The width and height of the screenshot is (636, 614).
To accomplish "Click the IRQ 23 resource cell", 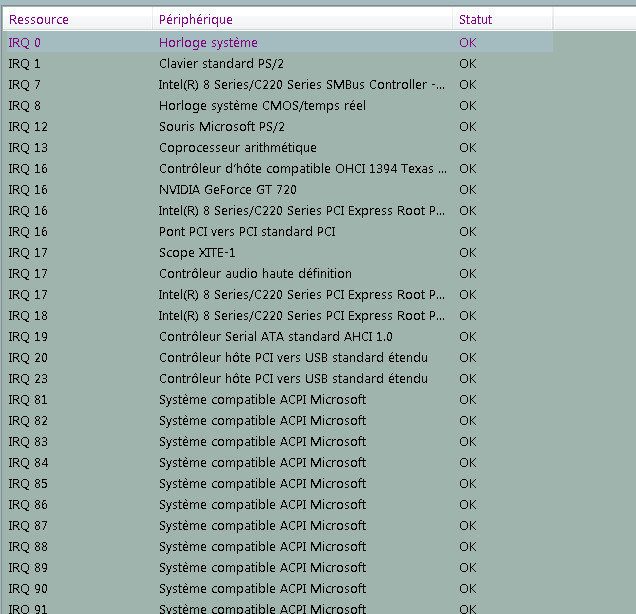I will click(28, 378).
